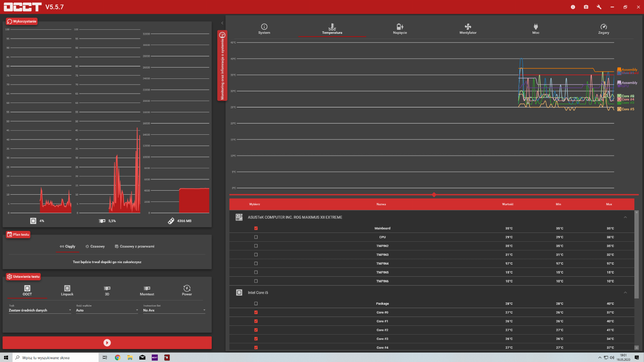Click the red splitter handle below chart
Screen dimensions: 644x362
pyautogui.click(x=434, y=195)
